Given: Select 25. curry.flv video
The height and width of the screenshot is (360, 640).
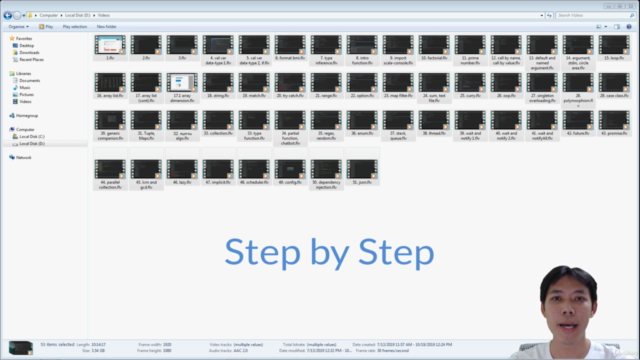Looking at the screenshot, I should point(470,85).
